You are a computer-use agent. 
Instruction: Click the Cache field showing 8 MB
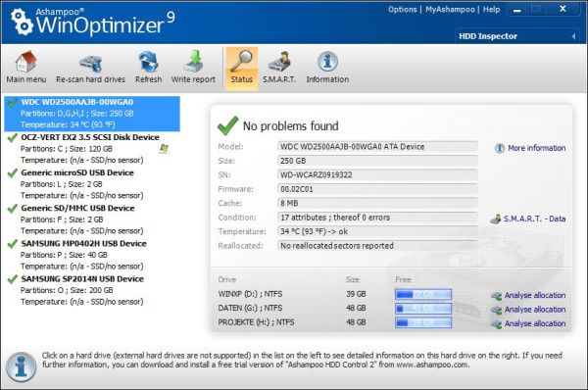coord(377,203)
